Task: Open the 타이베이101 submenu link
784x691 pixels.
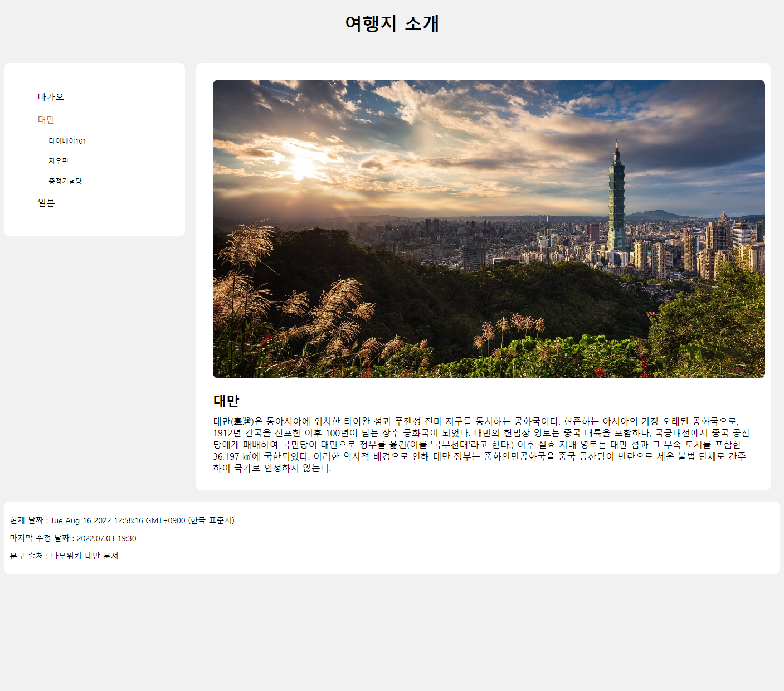Action: pos(67,141)
